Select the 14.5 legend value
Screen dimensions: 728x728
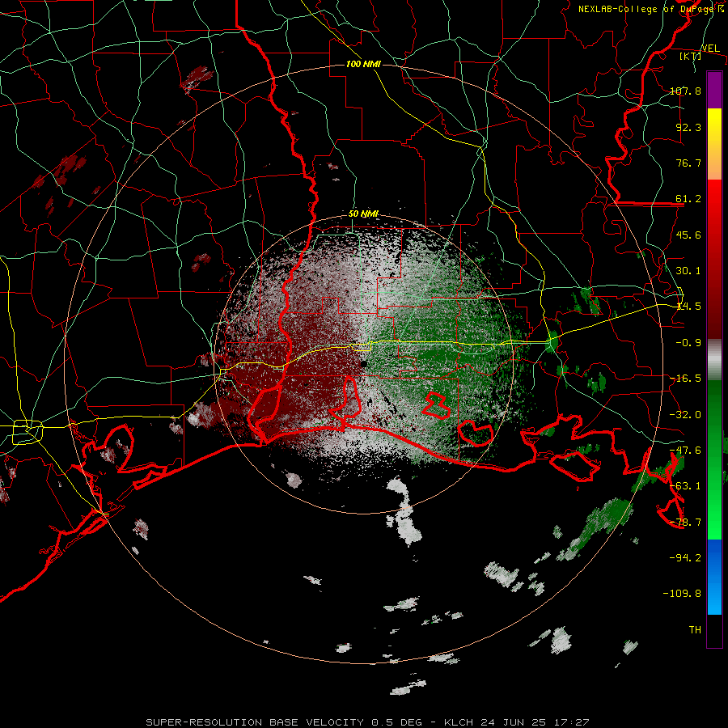click(688, 307)
